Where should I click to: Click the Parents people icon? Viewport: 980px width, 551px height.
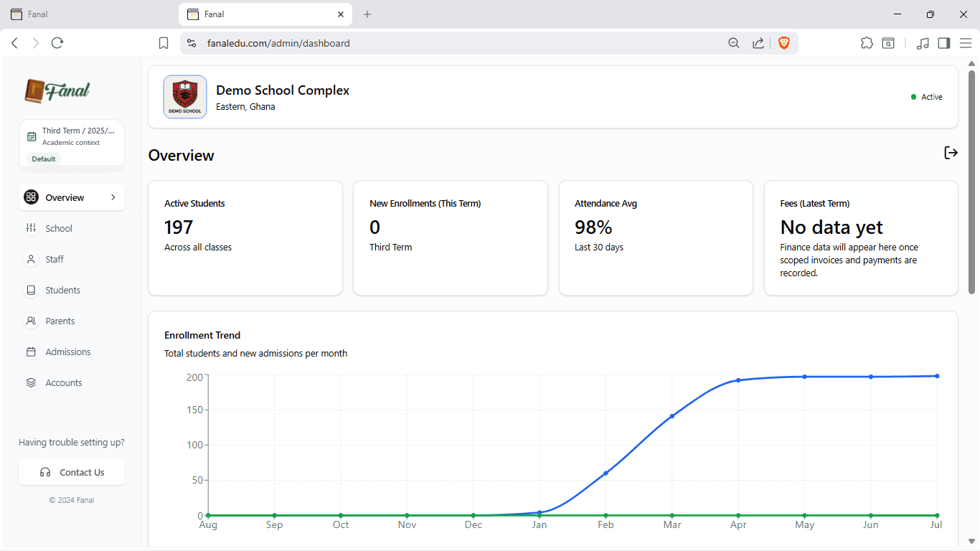click(x=31, y=321)
